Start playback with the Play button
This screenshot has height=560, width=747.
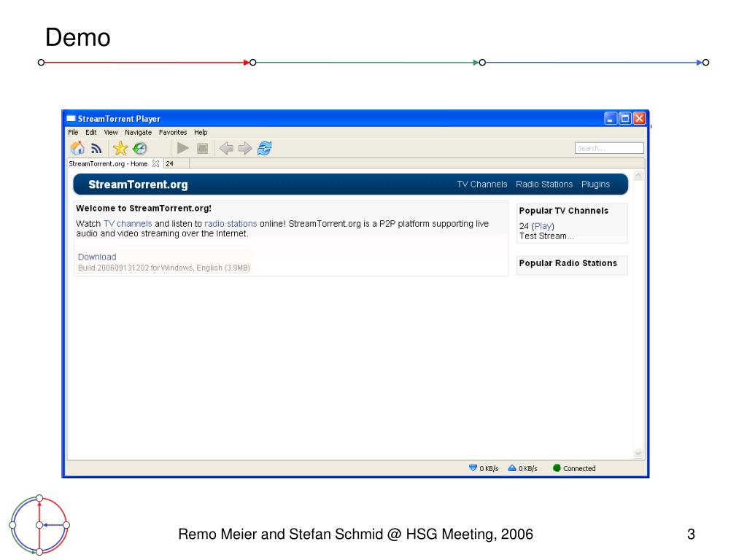point(182,149)
